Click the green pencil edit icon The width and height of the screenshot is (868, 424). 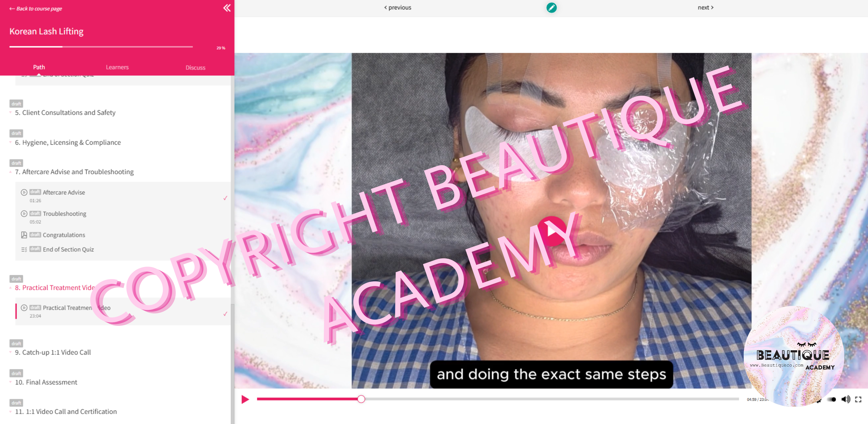pos(551,8)
